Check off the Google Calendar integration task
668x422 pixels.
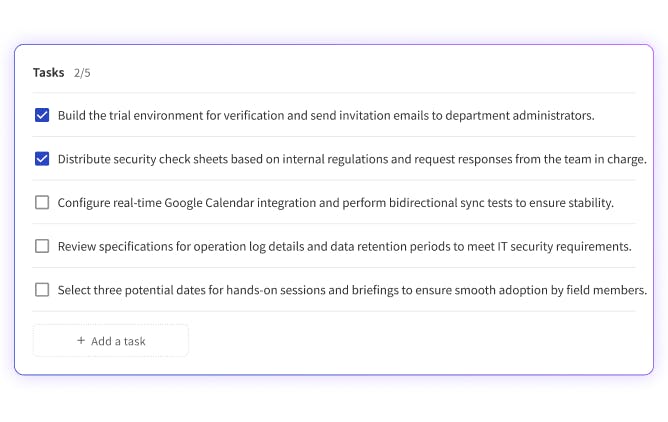42,202
